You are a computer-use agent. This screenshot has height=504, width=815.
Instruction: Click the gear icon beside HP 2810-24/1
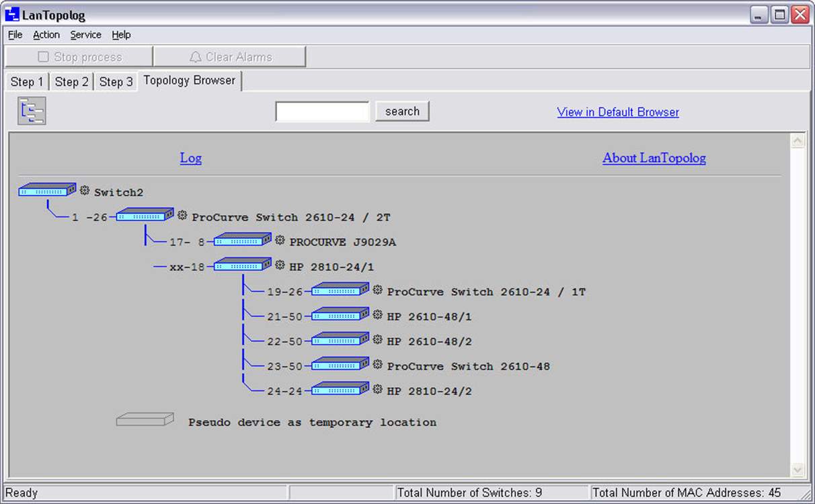280,265
